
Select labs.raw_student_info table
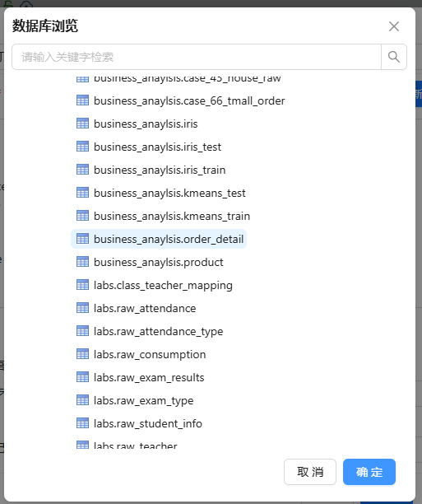139,423
